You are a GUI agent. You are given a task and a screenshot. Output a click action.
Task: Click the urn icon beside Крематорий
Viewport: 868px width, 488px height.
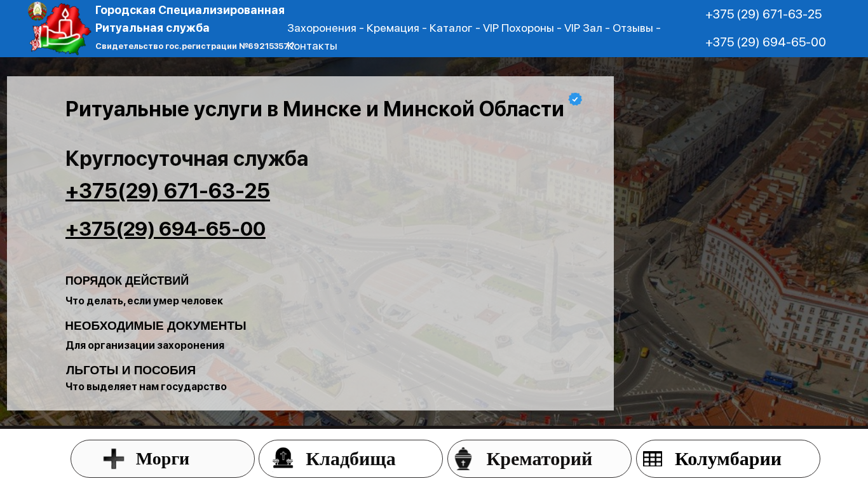coord(463,459)
